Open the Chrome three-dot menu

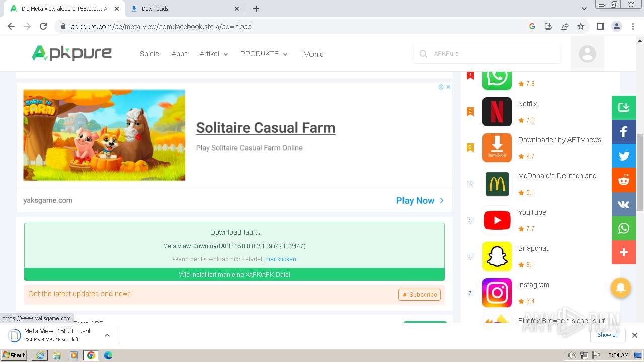point(633,26)
